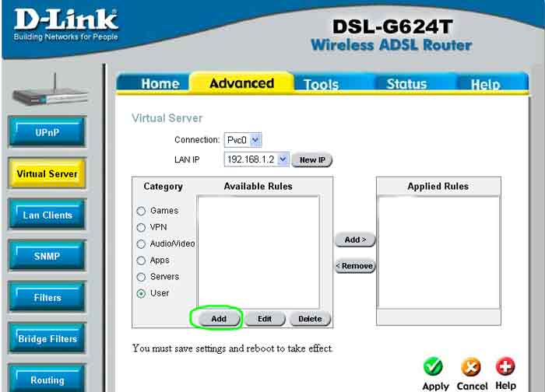Open the Virtual Server sidebar page
545x392 pixels.
click(x=47, y=173)
